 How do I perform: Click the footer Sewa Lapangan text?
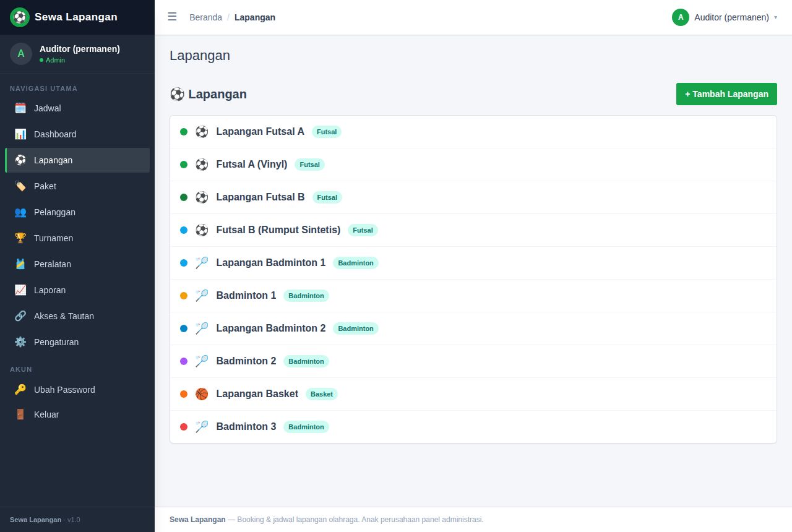197,520
